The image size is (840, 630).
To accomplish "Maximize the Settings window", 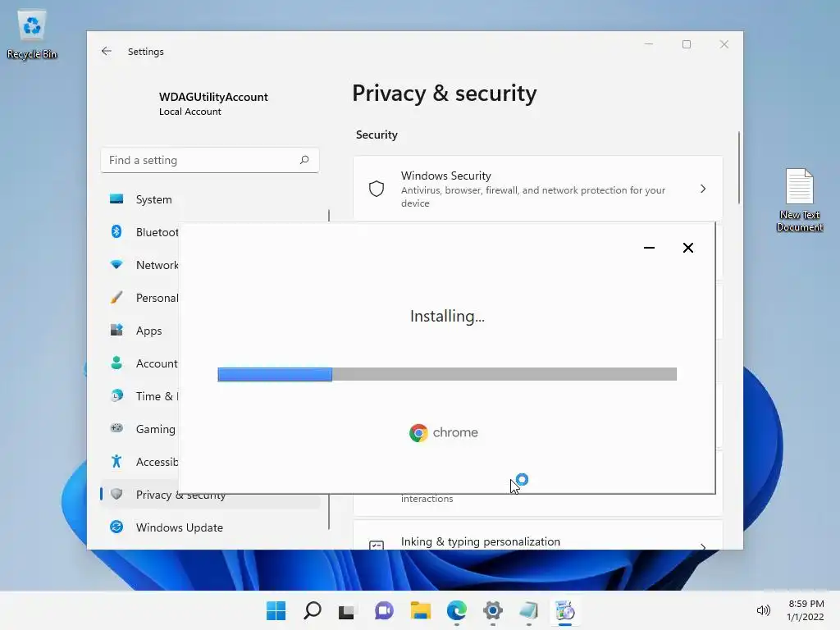I will 687,44.
